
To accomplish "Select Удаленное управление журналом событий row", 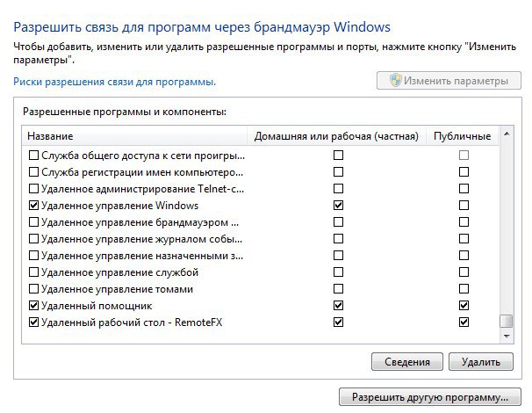I will click(x=260, y=239).
